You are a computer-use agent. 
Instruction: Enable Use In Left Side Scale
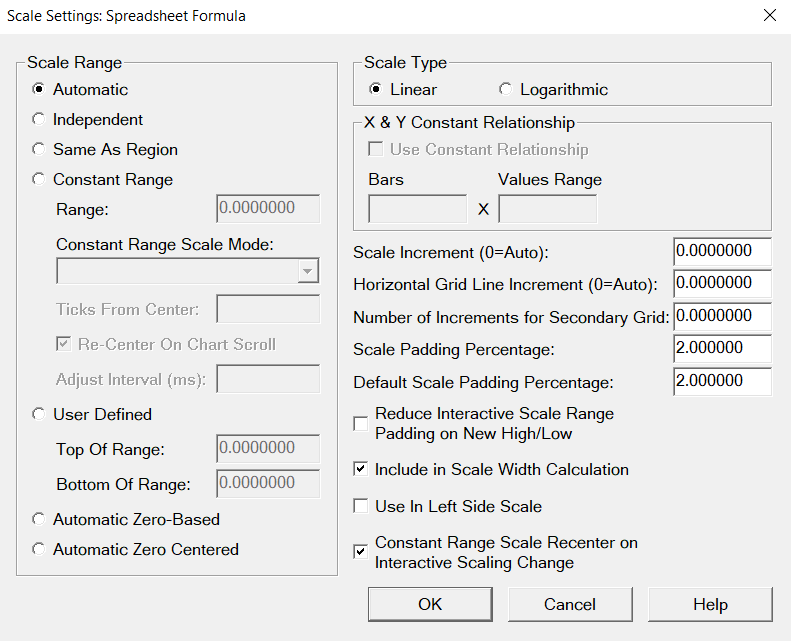pos(361,506)
